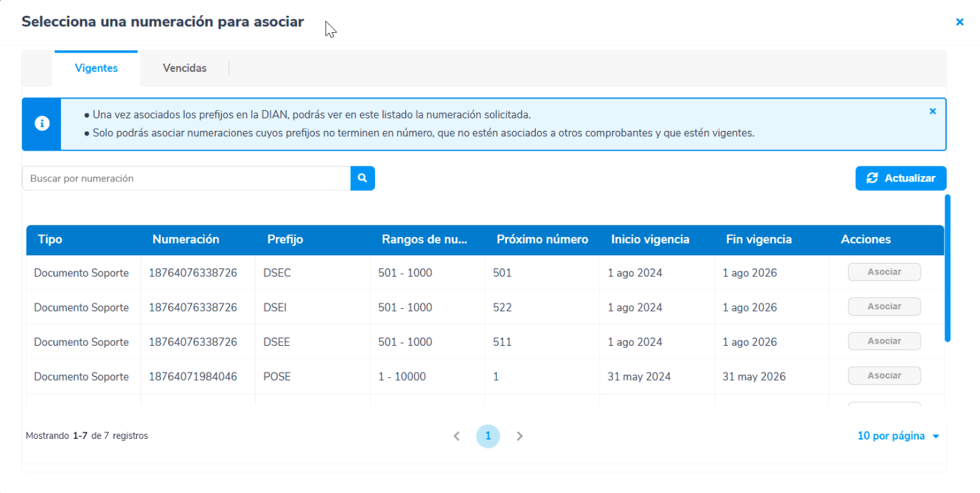Click in the Buscar por numeración field
This screenshot has height=493, width=980.
[x=186, y=178]
